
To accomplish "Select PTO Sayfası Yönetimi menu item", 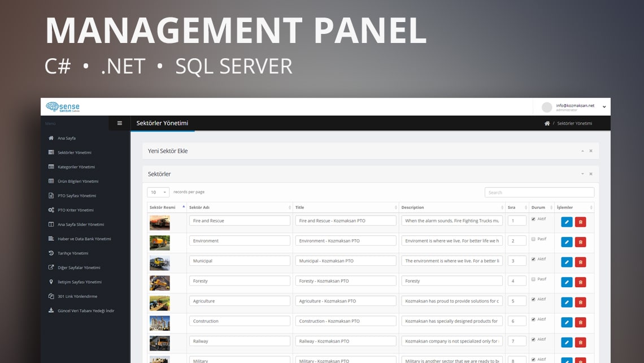I will pos(76,196).
